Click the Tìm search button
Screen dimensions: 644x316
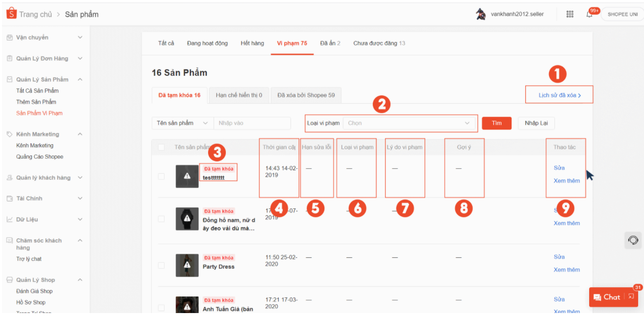click(497, 123)
